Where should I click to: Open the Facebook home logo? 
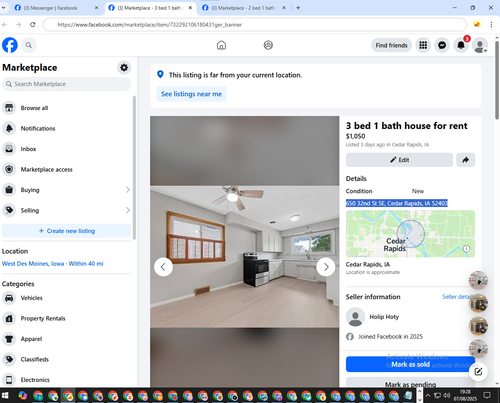(10, 45)
